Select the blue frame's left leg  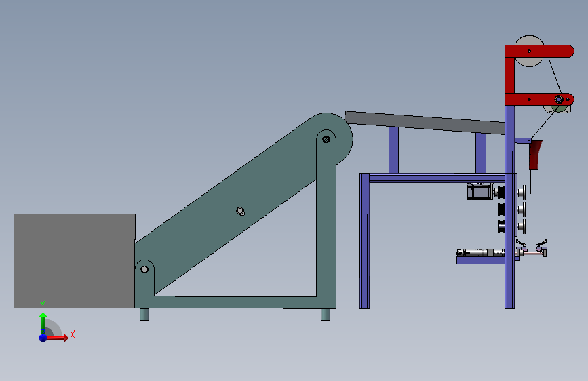(x=364, y=241)
